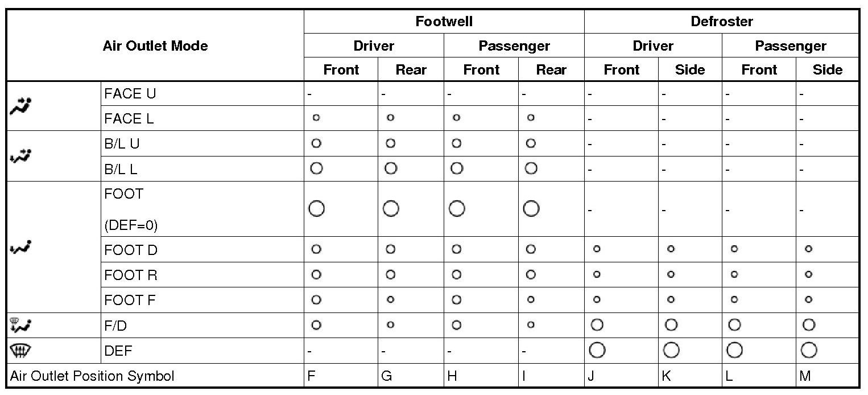Viewport: 868px width, 395px height.
Task: Click the Air Outlet Mode header
Action: (x=155, y=46)
